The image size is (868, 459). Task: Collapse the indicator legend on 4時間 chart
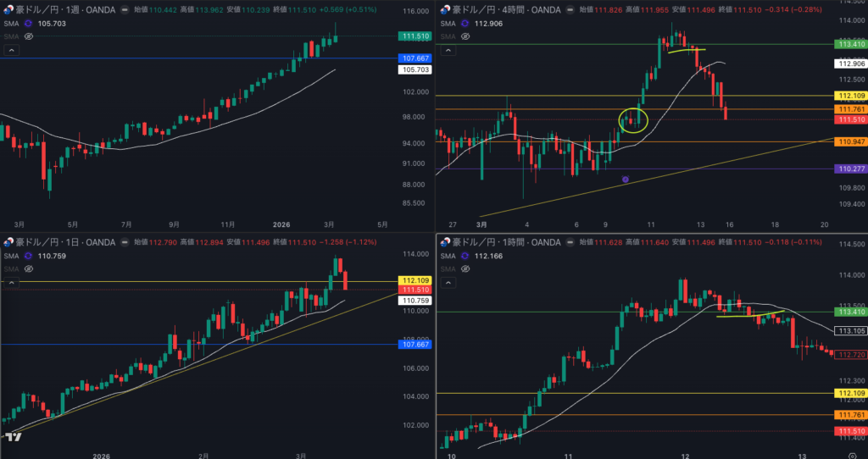(448, 50)
